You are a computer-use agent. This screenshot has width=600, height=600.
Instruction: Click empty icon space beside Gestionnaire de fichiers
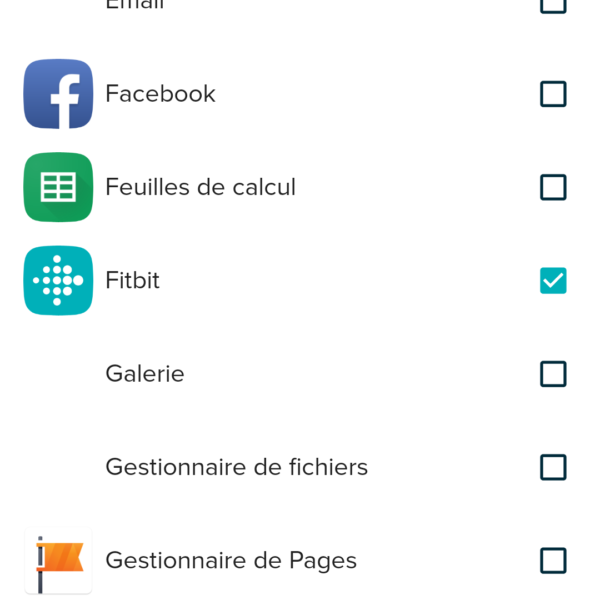click(x=58, y=467)
